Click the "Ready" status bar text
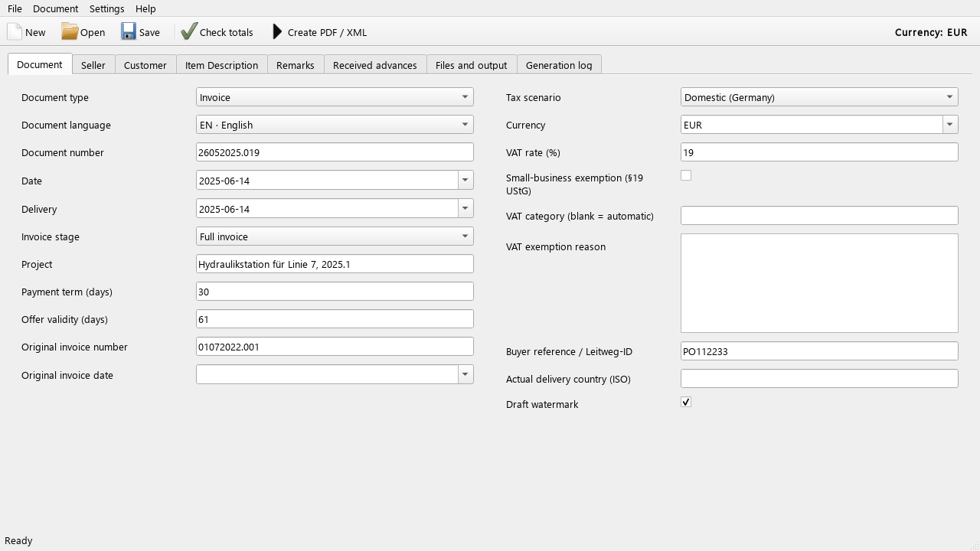Viewport: 980px width, 551px height. (18, 540)
